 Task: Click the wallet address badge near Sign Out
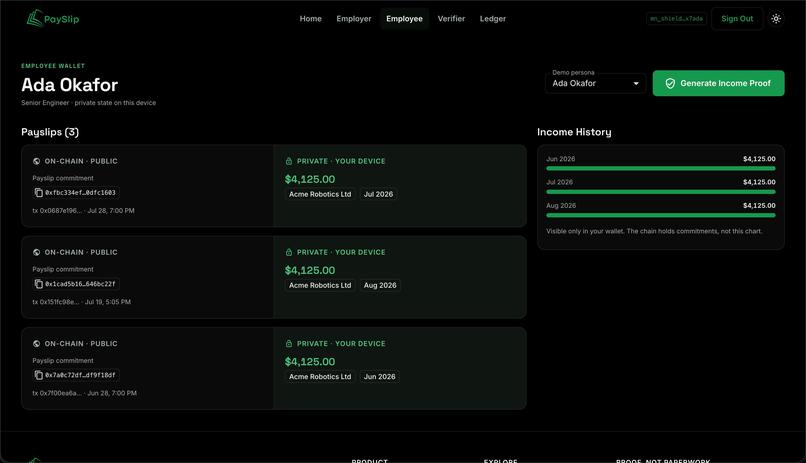pos(676,18)
